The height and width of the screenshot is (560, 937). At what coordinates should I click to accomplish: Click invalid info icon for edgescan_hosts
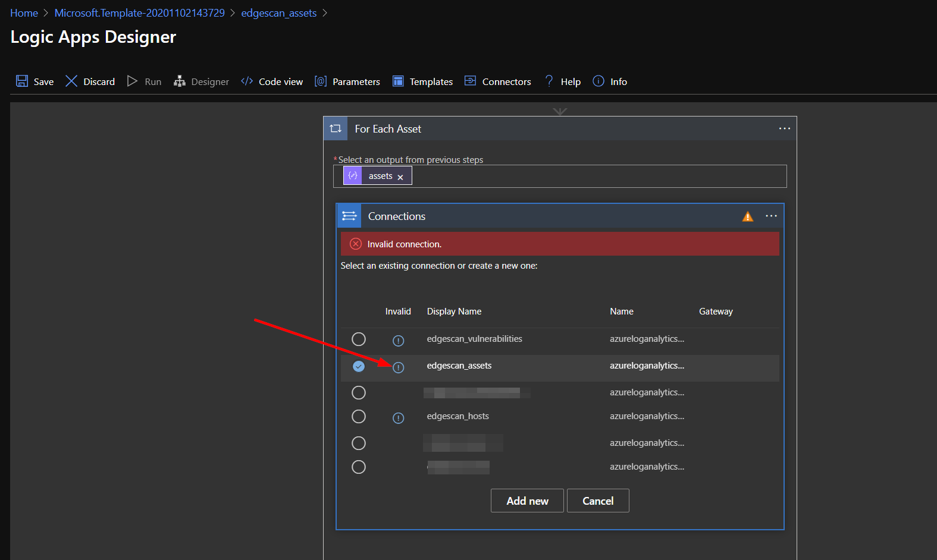(x=399, y=418)
